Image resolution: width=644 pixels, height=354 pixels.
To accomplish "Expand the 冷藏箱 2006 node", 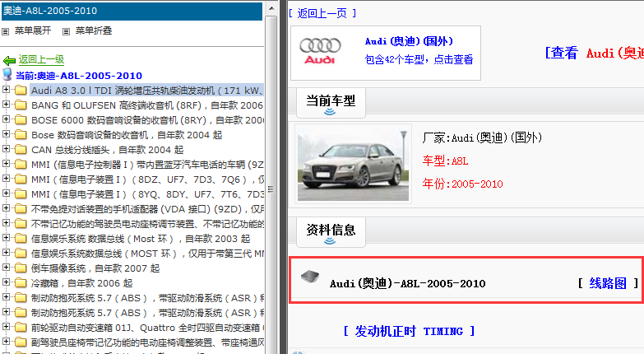I will [6, 282].
